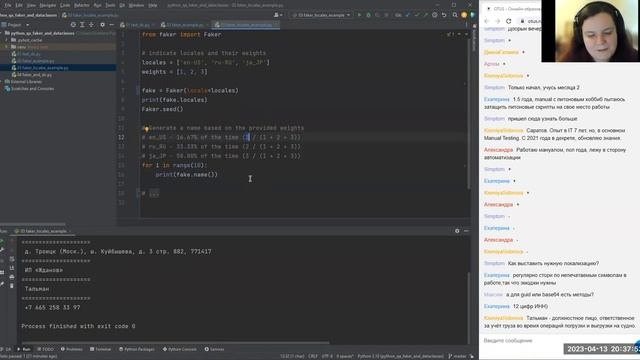640x360 pixels.
Task: Open Project panel gear options
Action: (x=102, y=25)
